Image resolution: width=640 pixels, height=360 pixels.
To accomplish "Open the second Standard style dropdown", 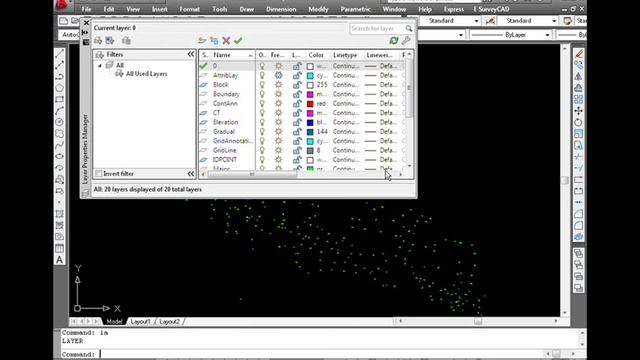I will (x=554, y=21).
